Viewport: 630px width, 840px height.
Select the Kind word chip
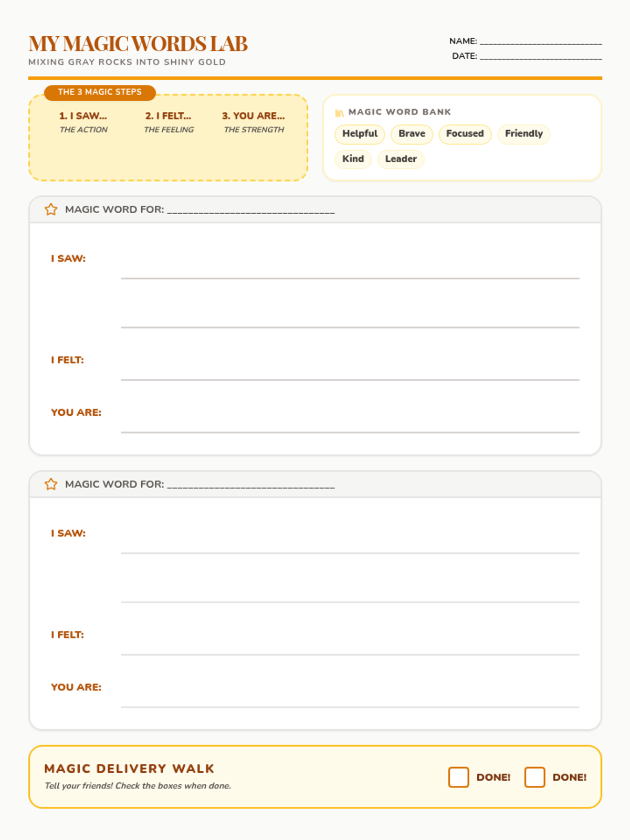click(x=353, y=159)
